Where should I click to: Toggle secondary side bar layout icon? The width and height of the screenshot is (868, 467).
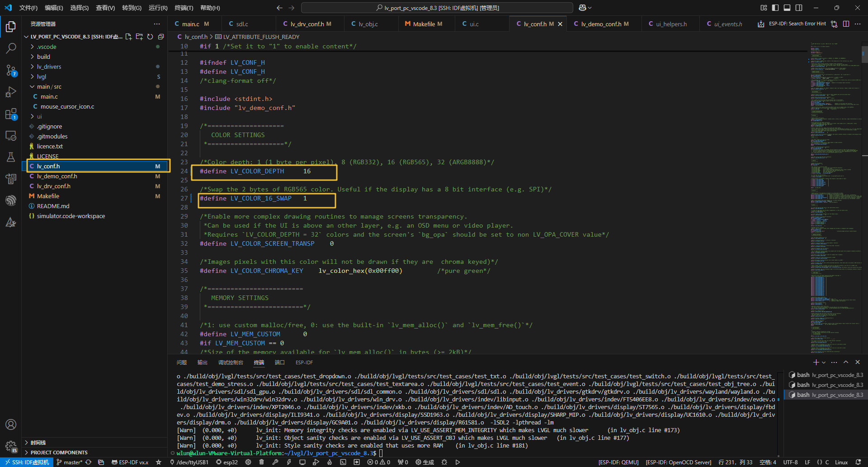(799, 8)
